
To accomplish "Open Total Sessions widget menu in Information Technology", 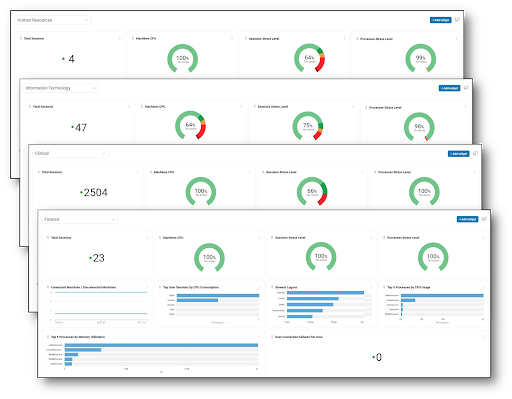I will pos(129,107).
